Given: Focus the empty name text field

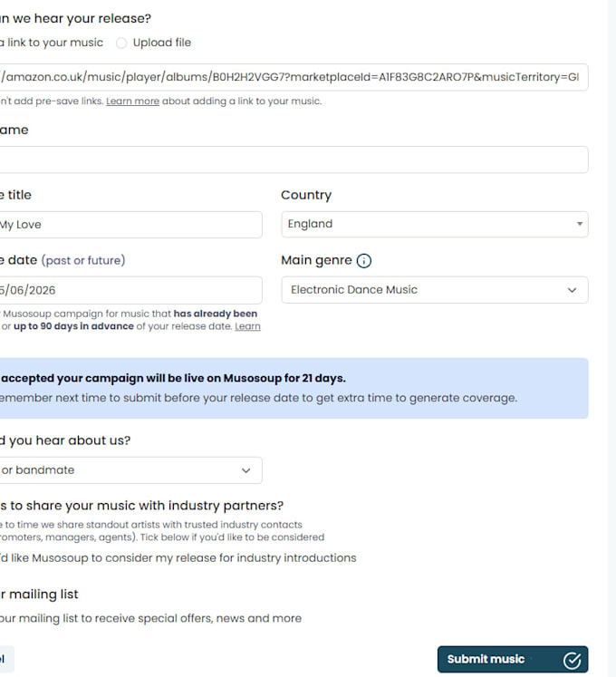Looking at the screenshot, I should point(294,160).
